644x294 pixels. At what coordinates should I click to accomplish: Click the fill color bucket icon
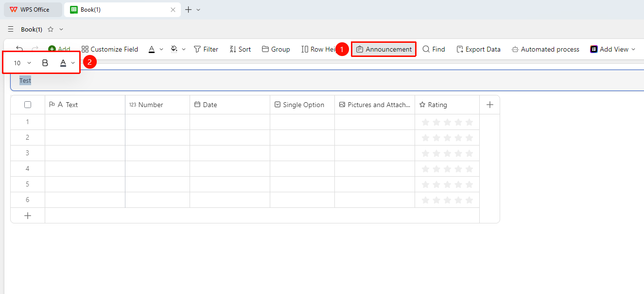(174, 49)
